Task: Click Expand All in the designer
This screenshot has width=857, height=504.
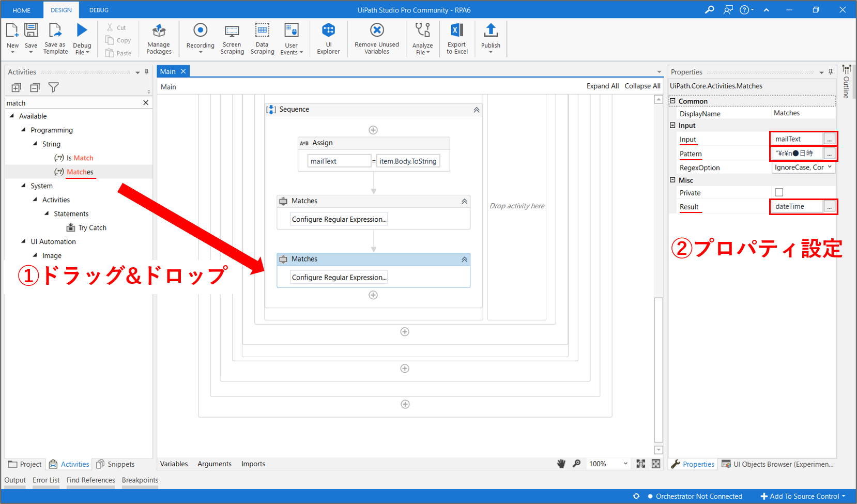Action: click(x=602, y=86)
